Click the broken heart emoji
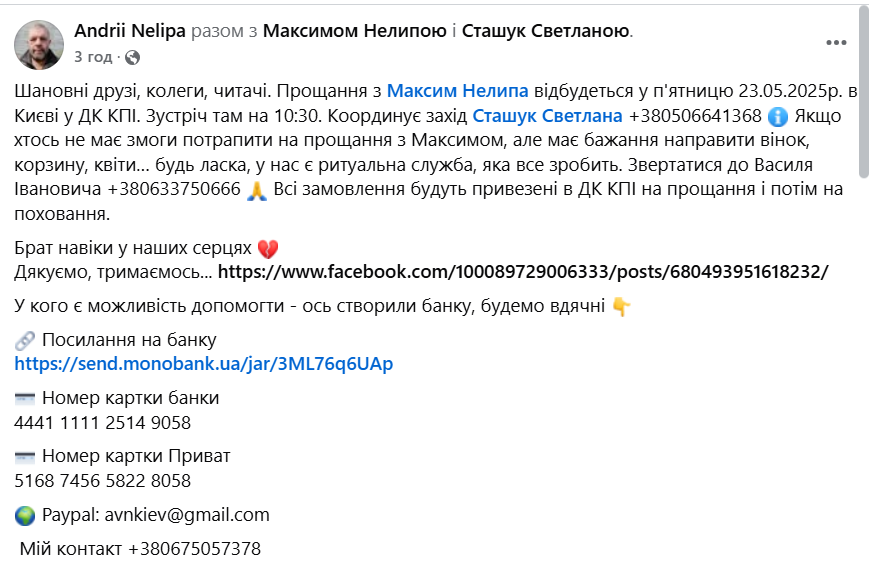This screenshot has height=569, width=869. (x=267, y=248)
